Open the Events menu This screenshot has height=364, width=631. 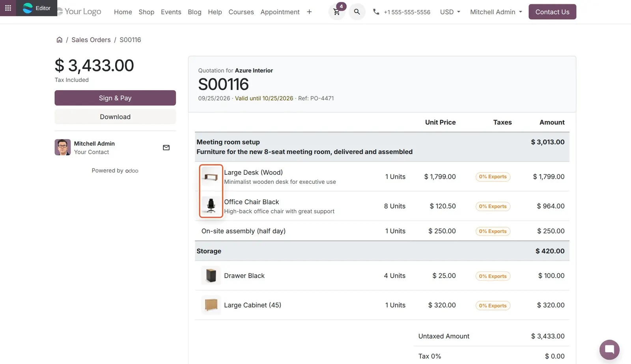[x=171, y=12]
